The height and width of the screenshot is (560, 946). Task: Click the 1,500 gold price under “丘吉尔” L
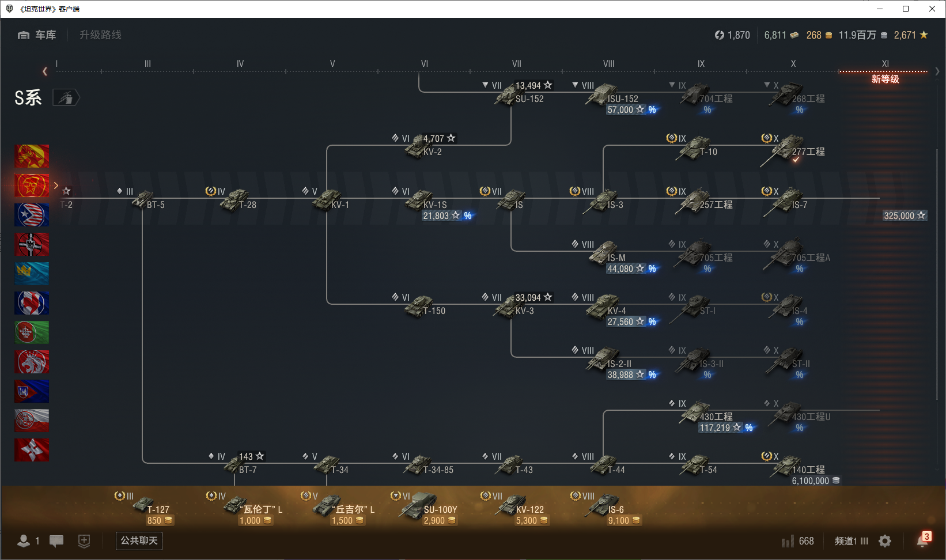(347, 520)
